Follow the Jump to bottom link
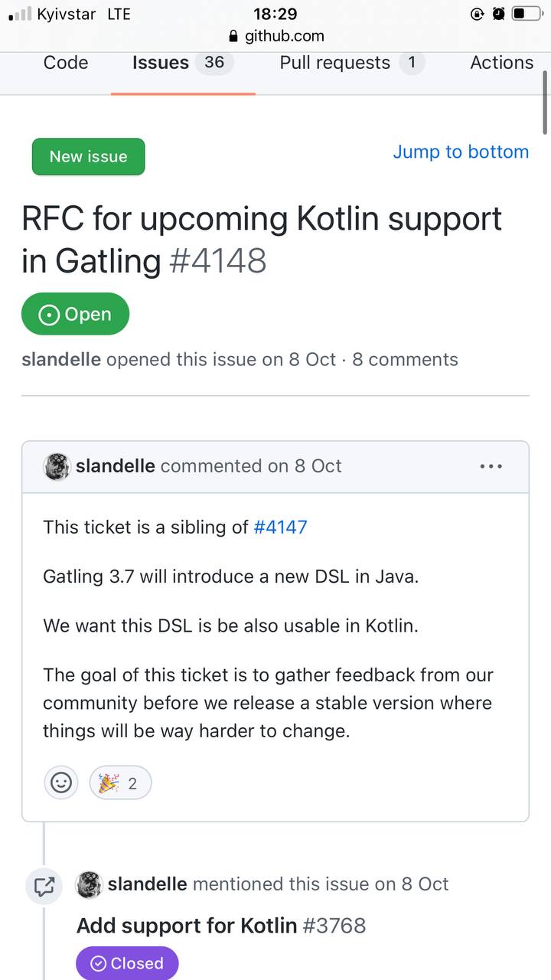This screenshot has height=980, width=551. pyautogui.click(x=461, y=152)
